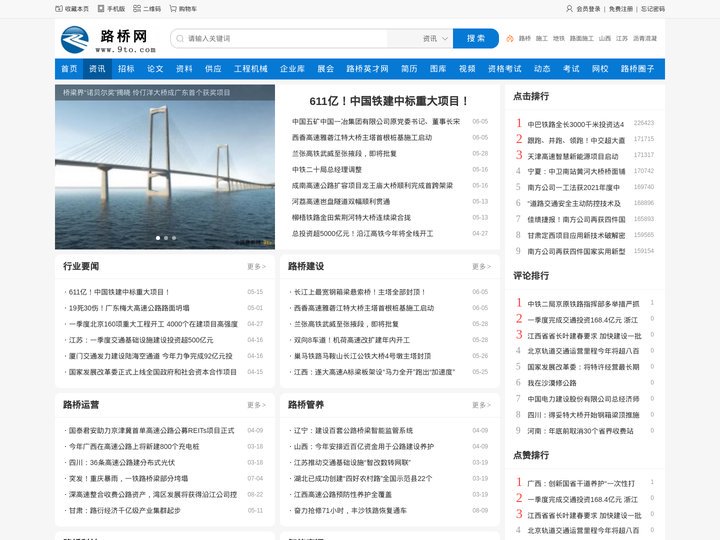Click the 收藏本页 bookmark icon

[59, 9]
